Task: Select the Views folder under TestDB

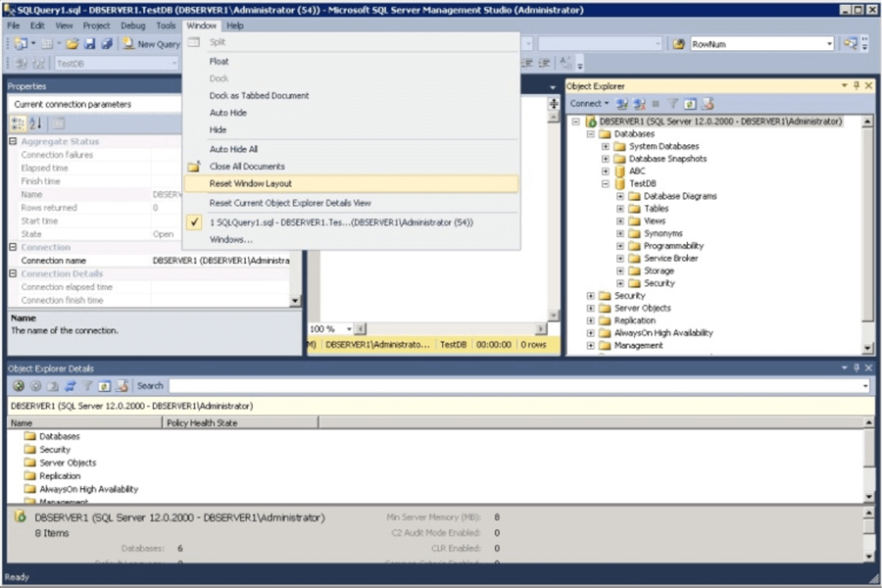Action: (655, 220)
